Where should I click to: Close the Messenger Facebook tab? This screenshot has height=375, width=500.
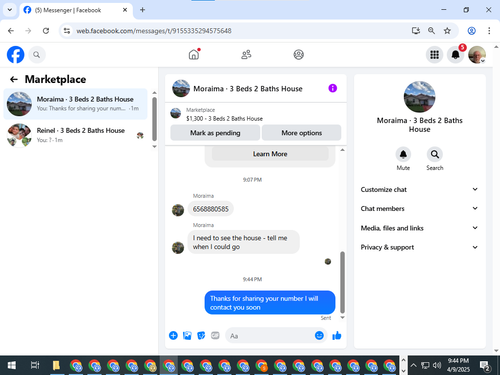tap(125, 10)
